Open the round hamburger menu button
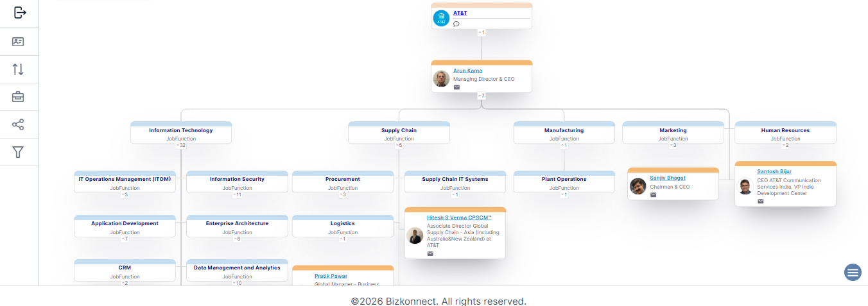868x306 pixels. 853,273
